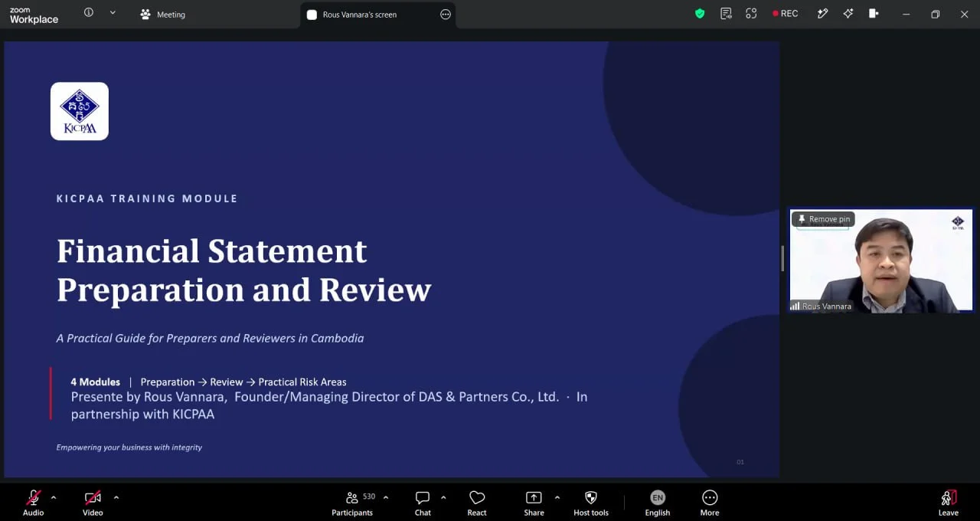Open AI Companion sparkle icon

point(848,14)
